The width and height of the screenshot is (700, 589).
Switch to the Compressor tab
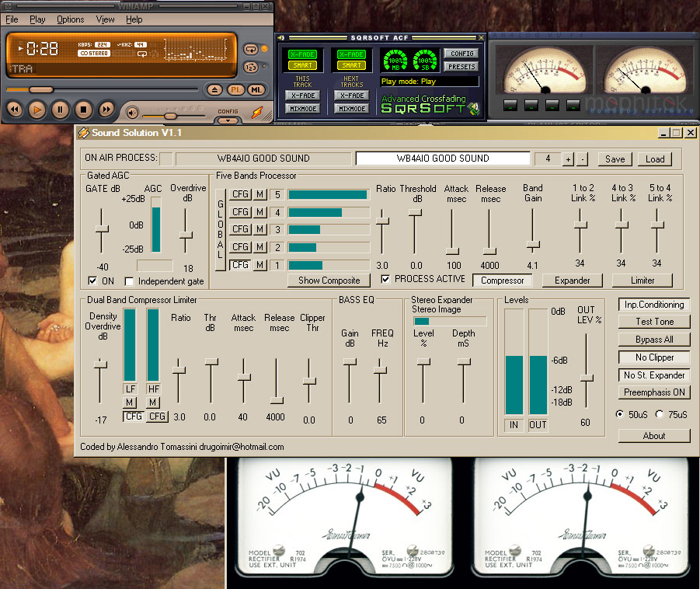[502, 281]
